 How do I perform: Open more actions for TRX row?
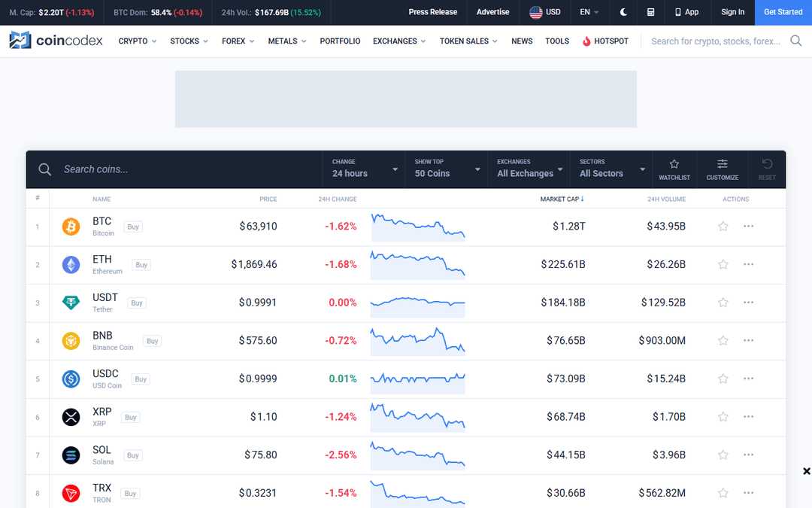pos(748,493)
